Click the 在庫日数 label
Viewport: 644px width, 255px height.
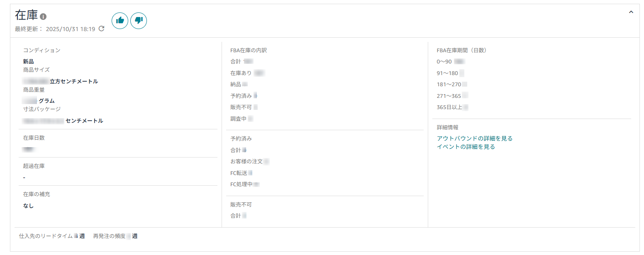click(x=34, y=138)
